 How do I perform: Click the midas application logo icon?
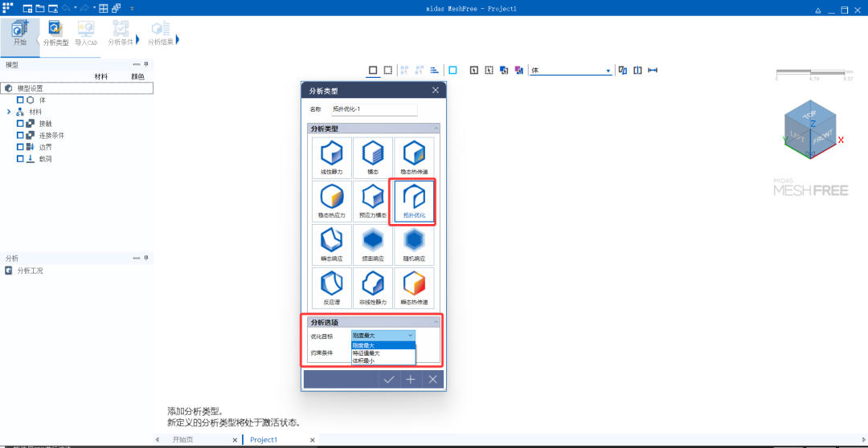pyautogui.click(x=8, y=8)
